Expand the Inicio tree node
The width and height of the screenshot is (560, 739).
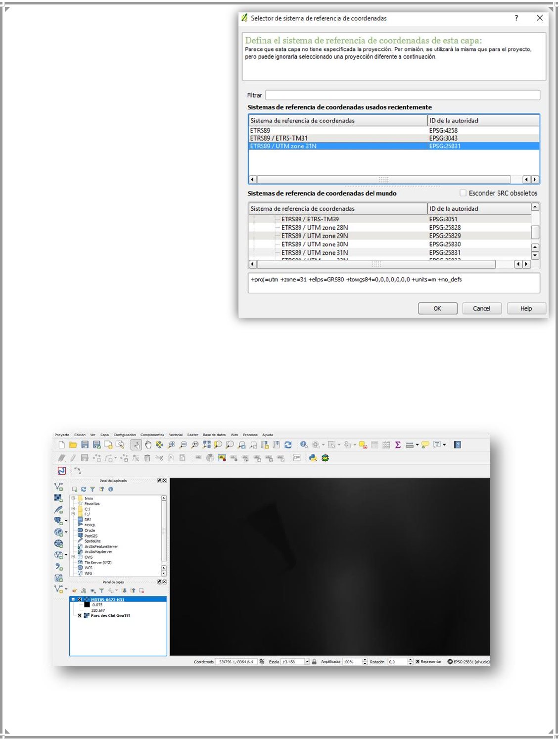point(73,498)
